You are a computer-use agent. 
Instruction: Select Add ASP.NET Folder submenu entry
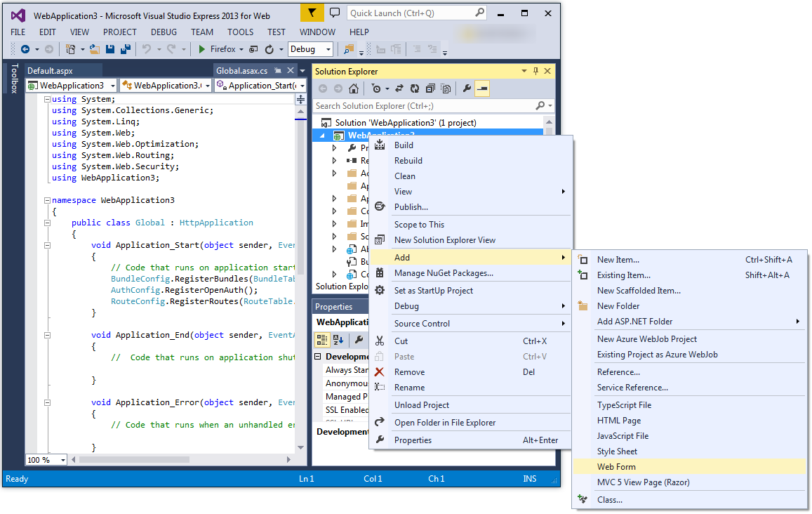(690, 322)
